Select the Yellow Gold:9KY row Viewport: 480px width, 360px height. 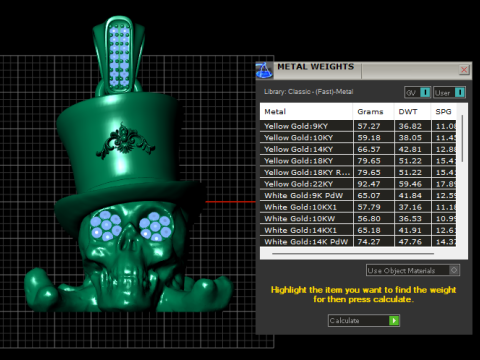coord(358,126)
